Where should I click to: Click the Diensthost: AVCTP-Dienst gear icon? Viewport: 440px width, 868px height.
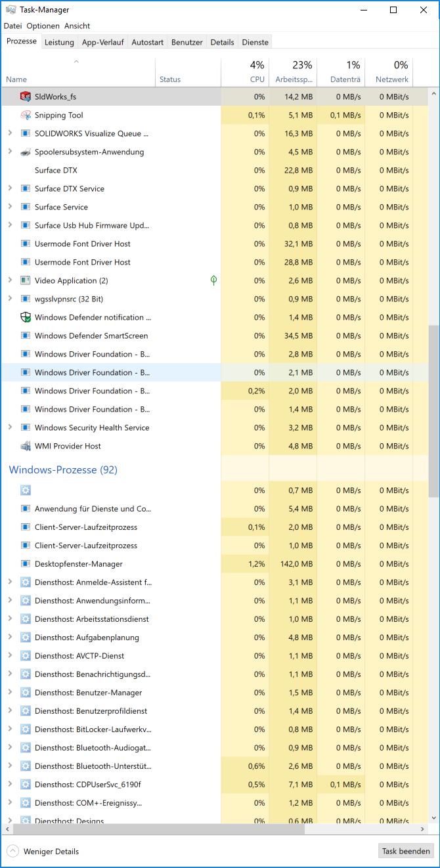(x=26, y=656)
